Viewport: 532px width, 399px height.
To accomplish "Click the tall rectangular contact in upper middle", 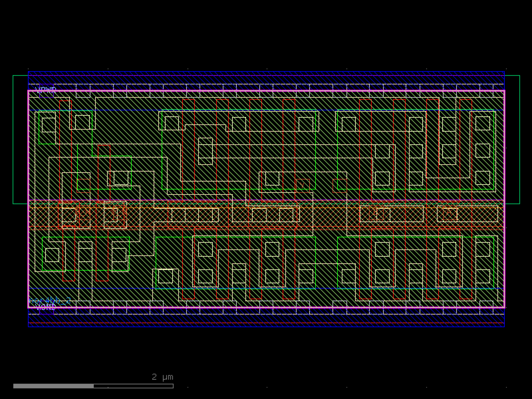I will [205, 151].
